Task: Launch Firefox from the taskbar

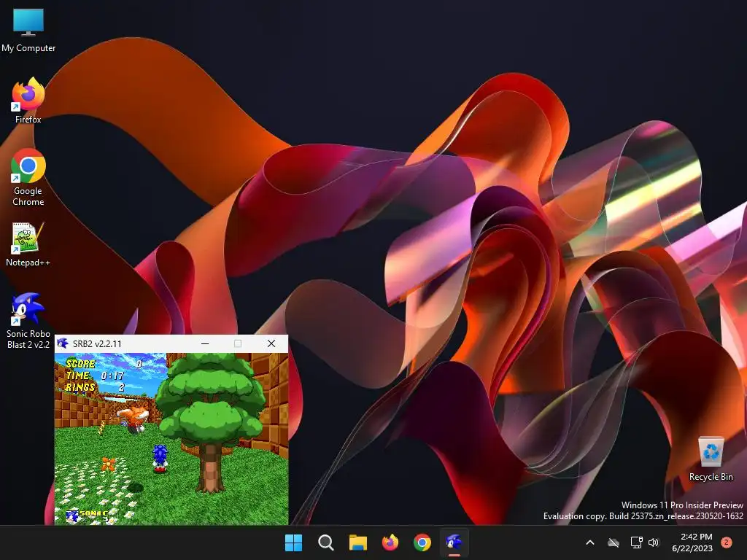Action: (x=390, y=542)
